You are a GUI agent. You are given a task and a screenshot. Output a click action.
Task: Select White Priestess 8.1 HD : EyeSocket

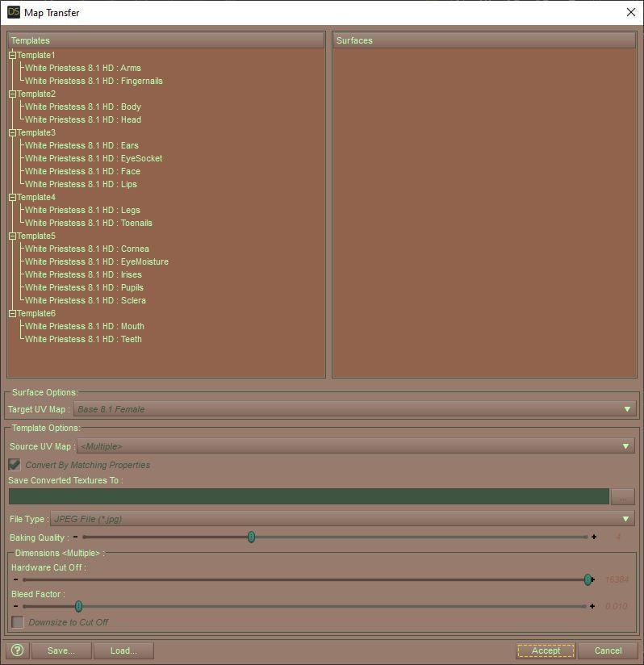(x=94, y=158)
